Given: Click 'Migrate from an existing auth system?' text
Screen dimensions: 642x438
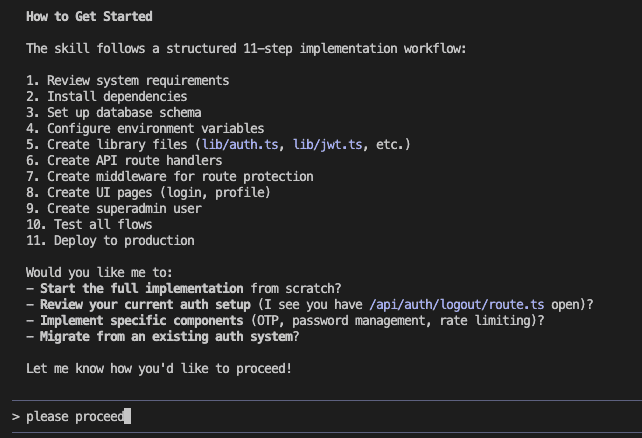Looking at the screenshot, I should click(x=170, y=336).
